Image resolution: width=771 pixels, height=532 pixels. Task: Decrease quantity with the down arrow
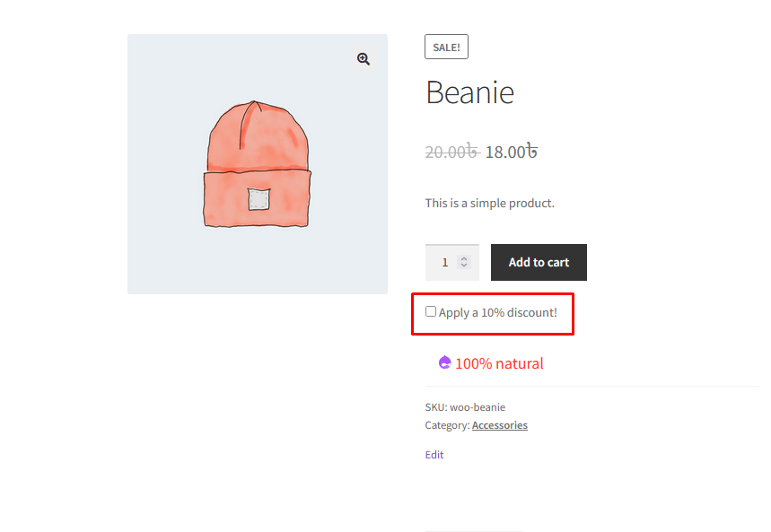464,266
